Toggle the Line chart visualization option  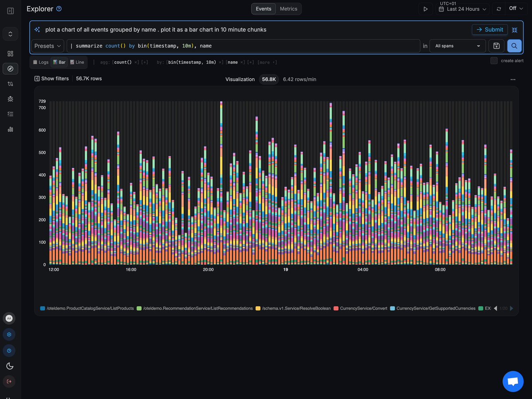76,62
